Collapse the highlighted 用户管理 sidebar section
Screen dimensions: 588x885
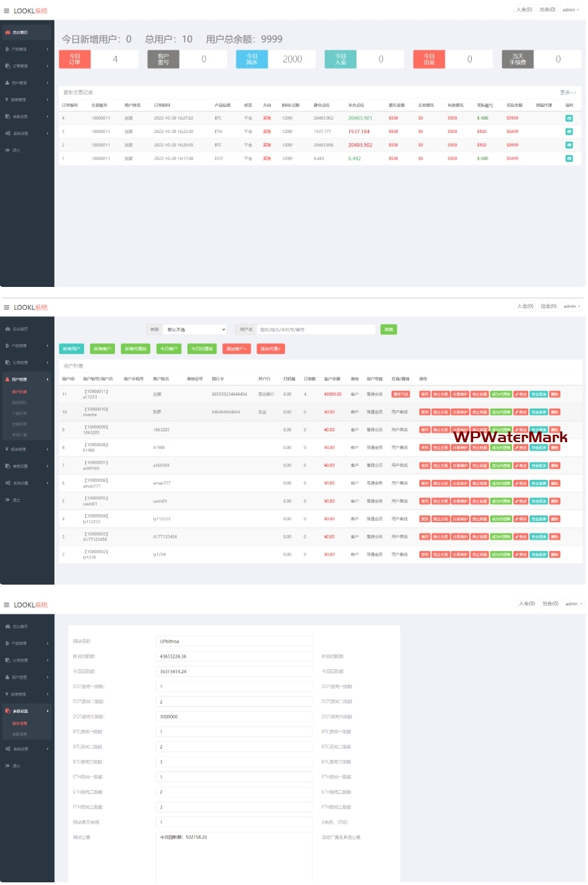[x=27, y=380]
